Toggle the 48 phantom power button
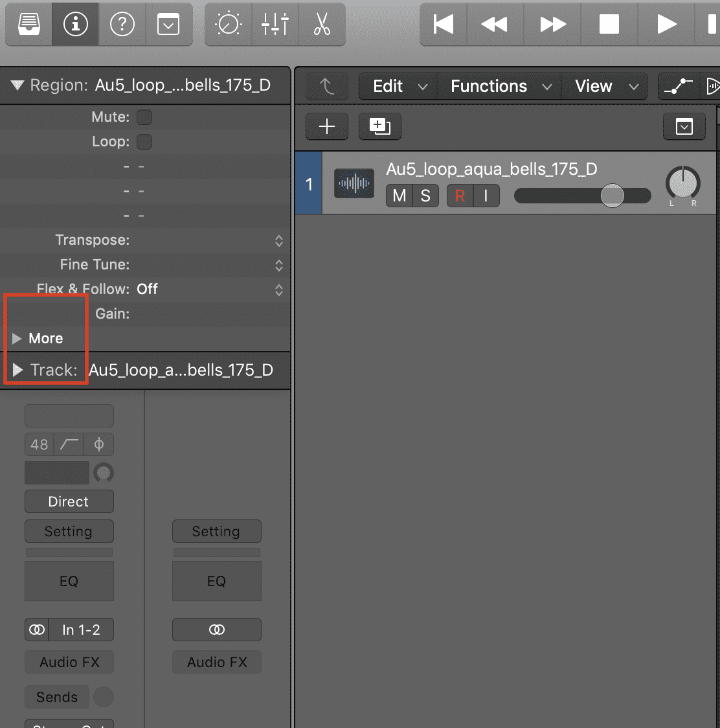Viewport: 720px width, 728px height. (39, 445)
